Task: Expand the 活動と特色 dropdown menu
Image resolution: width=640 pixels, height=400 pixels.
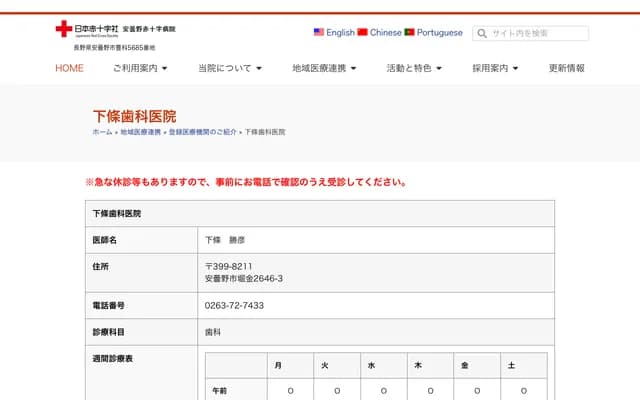Action: coord(415,68)
